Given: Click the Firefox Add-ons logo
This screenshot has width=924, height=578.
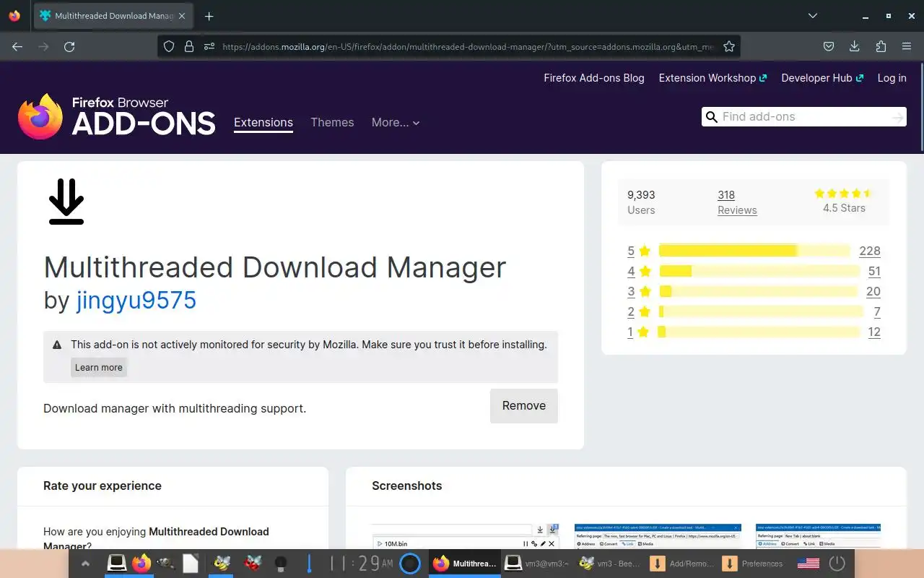Looking at the screenshot, I should pos(117,116).
